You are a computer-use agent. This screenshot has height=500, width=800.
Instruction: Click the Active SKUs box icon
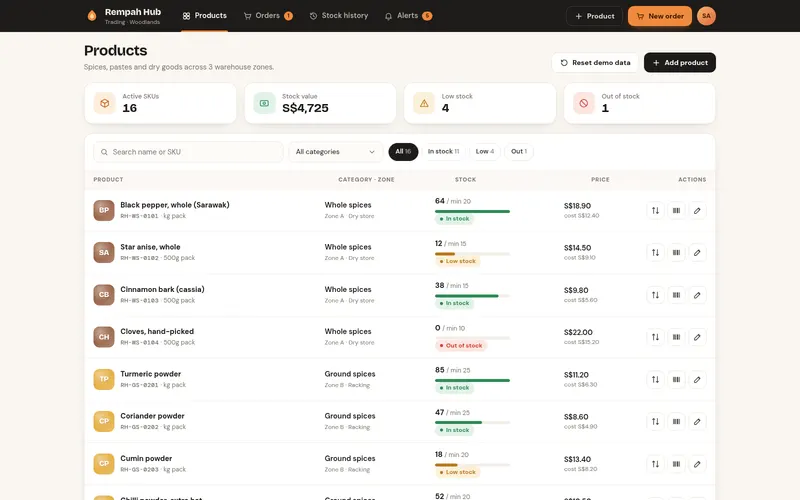click(x=105, y=103)
